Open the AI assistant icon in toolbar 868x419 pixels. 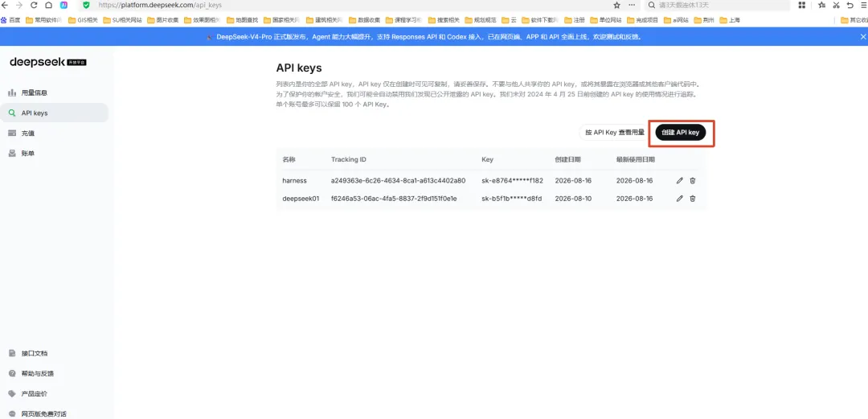64,5
